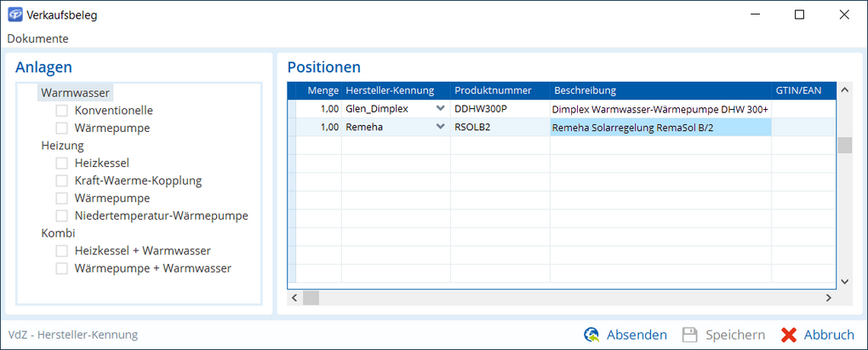Sort by the Produktnummer column header
The width and height of the screenshot is (868, 350).
[493, 90]
